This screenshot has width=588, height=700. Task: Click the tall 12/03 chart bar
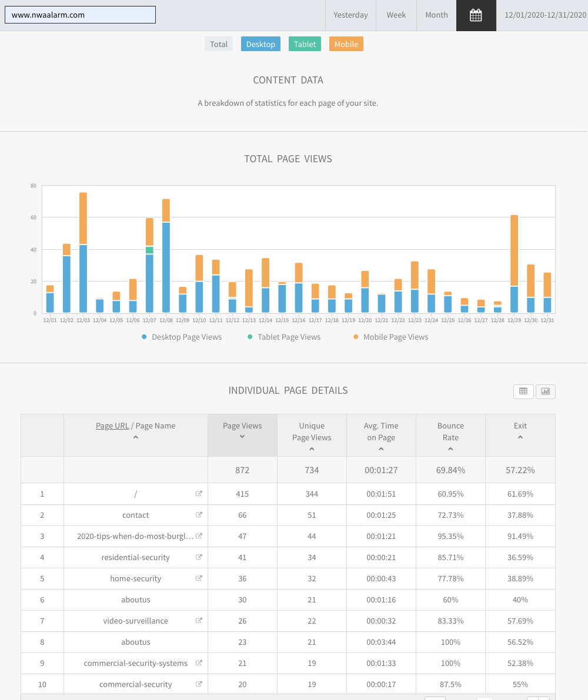pos(83,252)
